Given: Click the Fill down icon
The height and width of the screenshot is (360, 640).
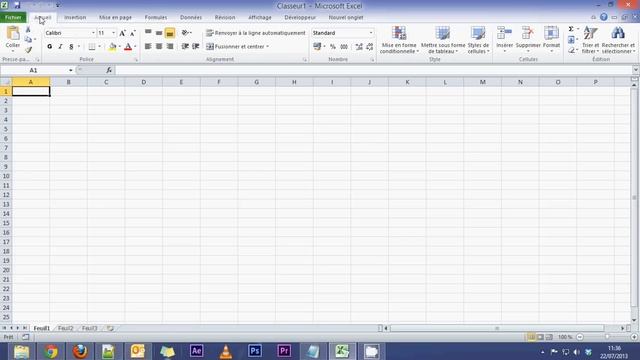Looking at the screenshot, I should (x=571, y=40).
